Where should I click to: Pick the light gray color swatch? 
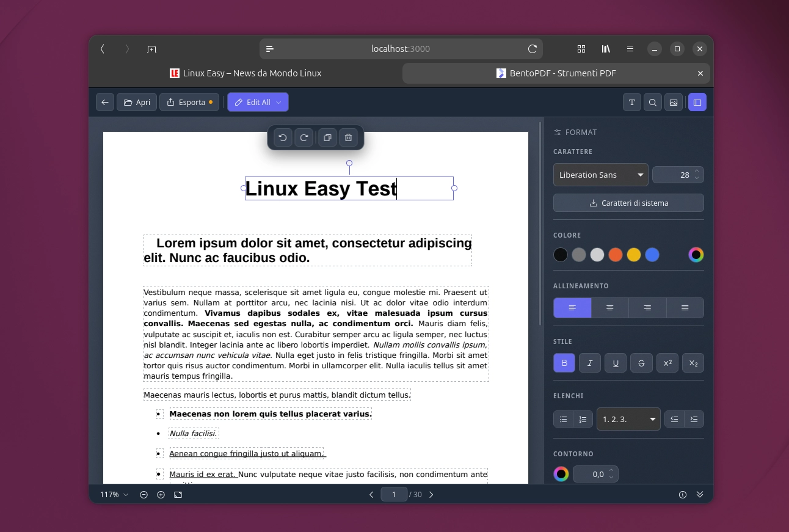(597, 255)
